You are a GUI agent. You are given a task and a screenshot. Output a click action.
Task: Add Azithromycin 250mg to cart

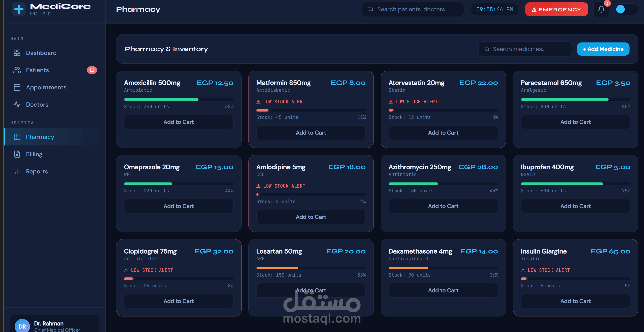(x=443, y=206)
